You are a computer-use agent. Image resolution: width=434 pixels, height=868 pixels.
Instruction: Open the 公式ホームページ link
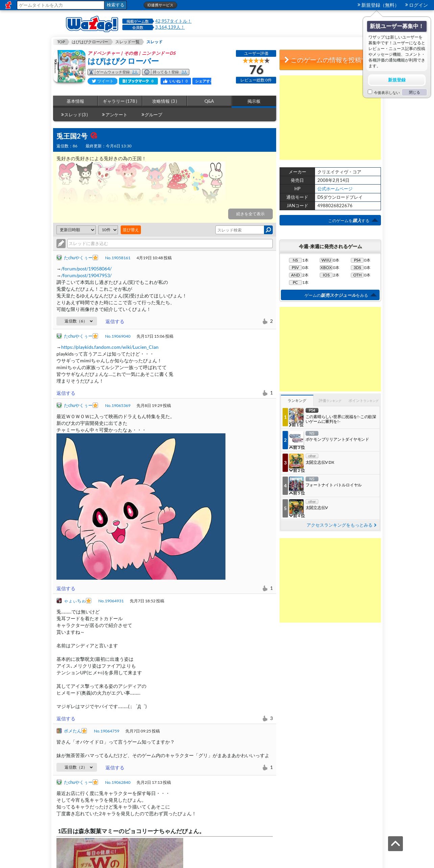335,189
